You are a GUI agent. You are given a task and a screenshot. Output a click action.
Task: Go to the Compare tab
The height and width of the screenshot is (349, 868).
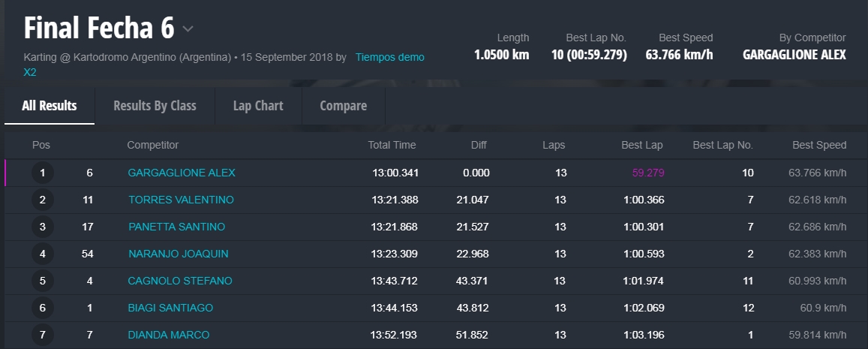point(343,106)
